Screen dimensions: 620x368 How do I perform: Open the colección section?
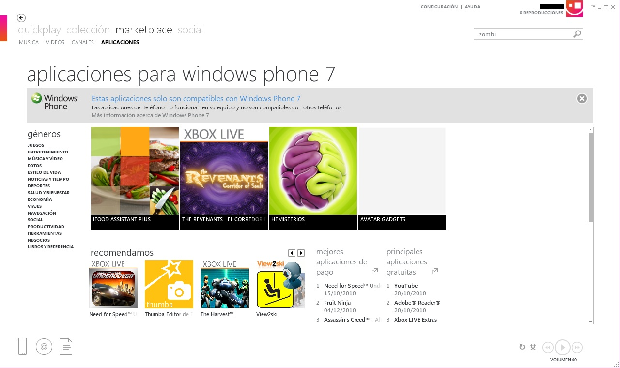88,30
